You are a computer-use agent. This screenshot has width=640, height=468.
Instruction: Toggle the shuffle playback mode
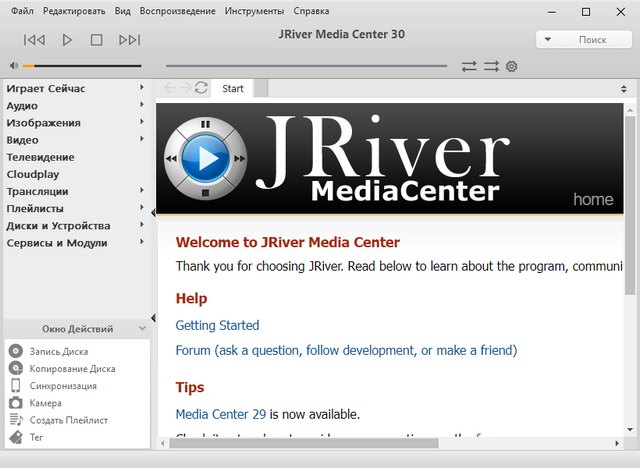491,66
